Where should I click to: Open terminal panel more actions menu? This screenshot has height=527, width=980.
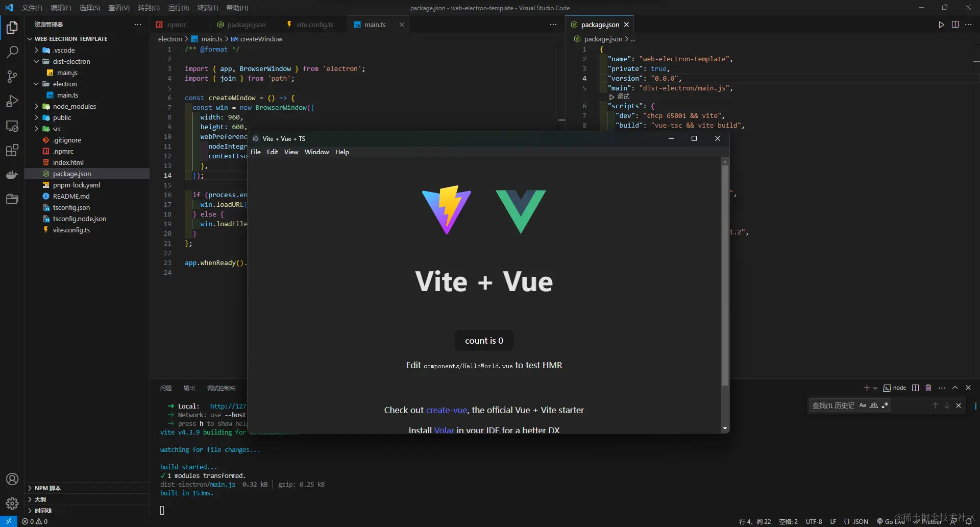tap(942, 388)
